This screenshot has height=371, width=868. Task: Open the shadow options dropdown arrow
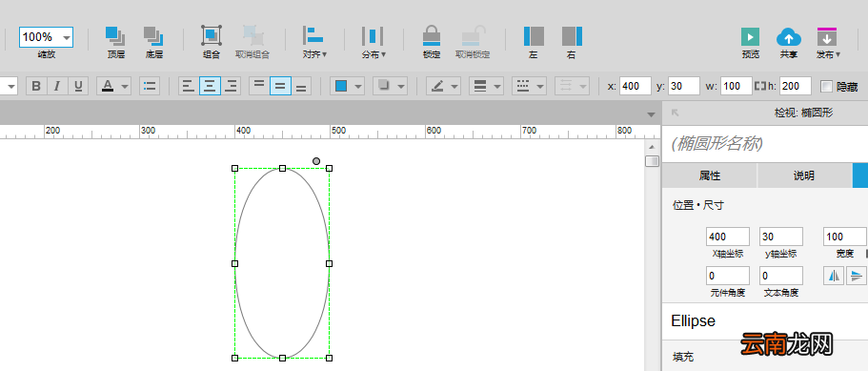401,87
